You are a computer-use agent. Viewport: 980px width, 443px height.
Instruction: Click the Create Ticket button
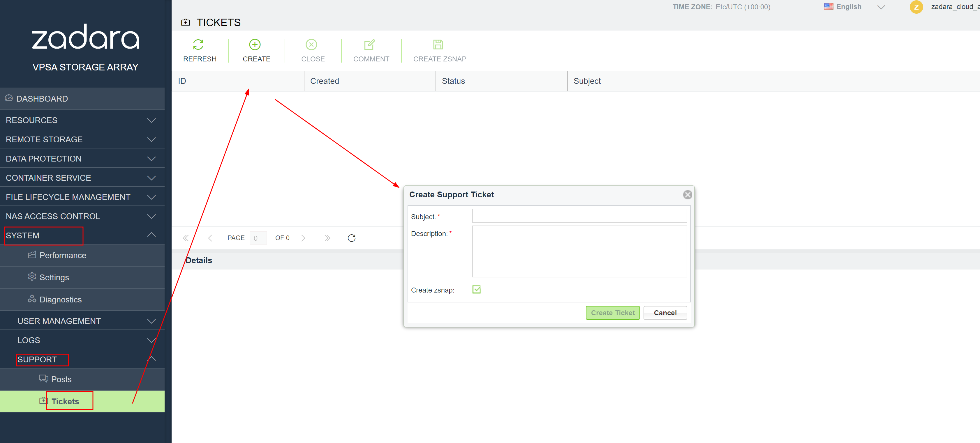point(612,313)
